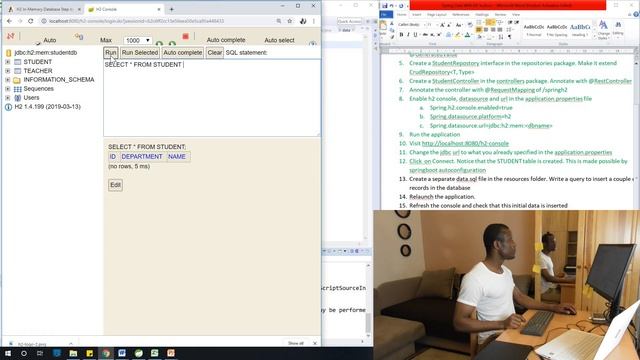Apply Underline formatting in Word
This screenshot has height=360, width=640.
tap(416, 35)
